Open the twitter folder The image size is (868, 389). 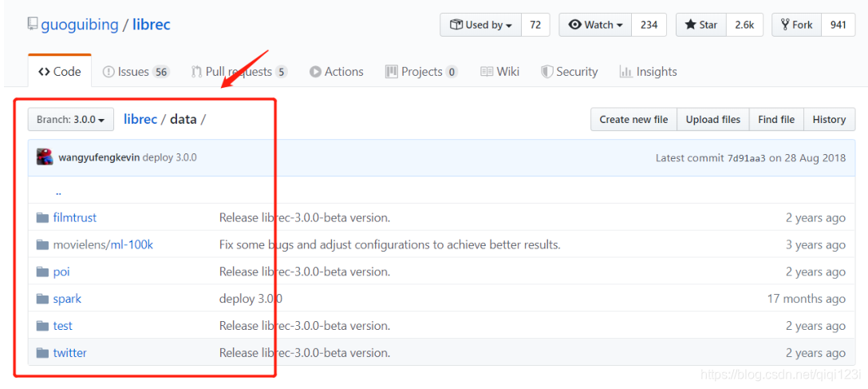[69, 353]
